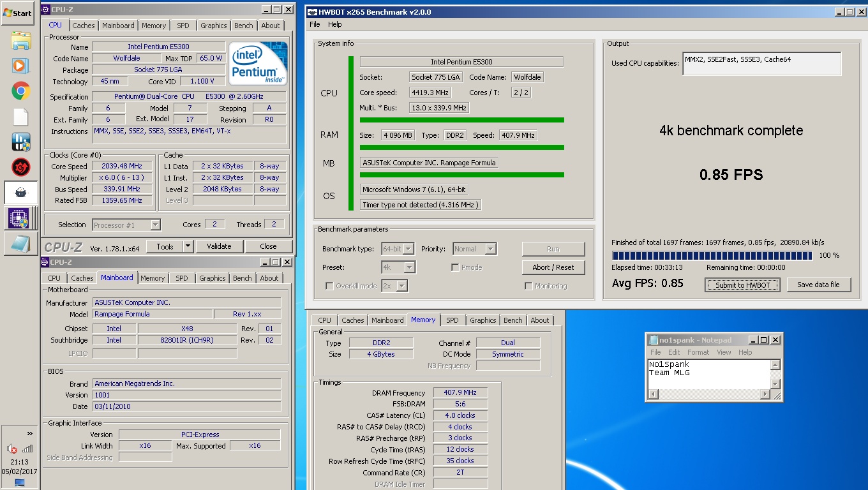Click the Notepad window title icon
Screen dimensions: 868x490
click(x=652, y=340)
